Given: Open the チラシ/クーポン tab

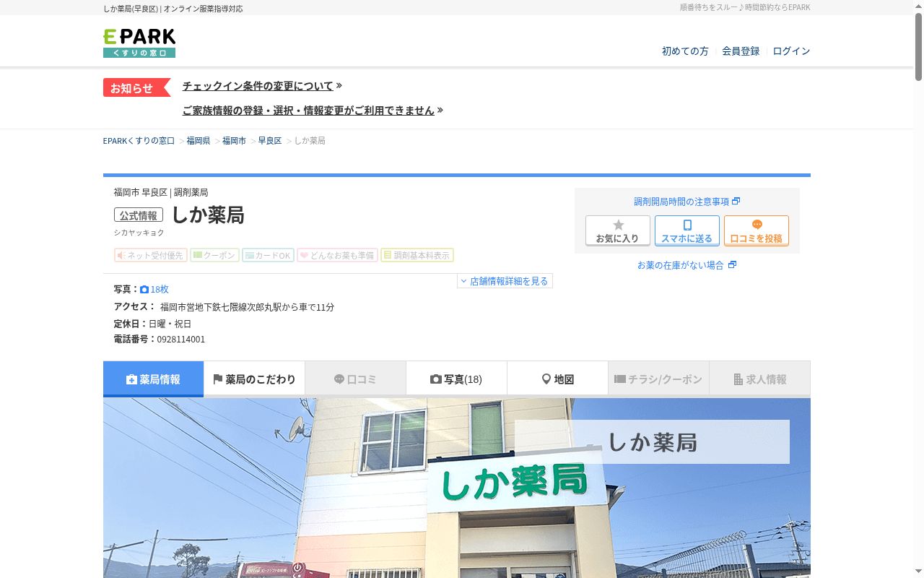Looking at the screenshot, I should [658, 379].
